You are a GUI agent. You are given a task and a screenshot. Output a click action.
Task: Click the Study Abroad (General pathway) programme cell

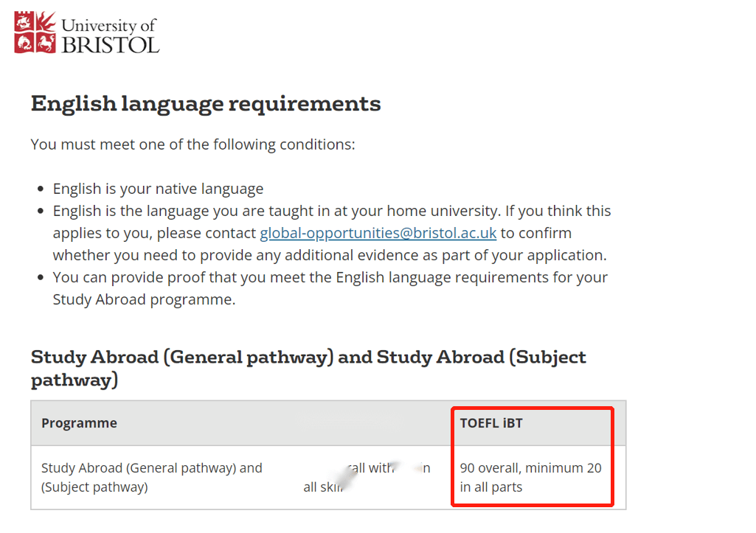pos(151,477)
